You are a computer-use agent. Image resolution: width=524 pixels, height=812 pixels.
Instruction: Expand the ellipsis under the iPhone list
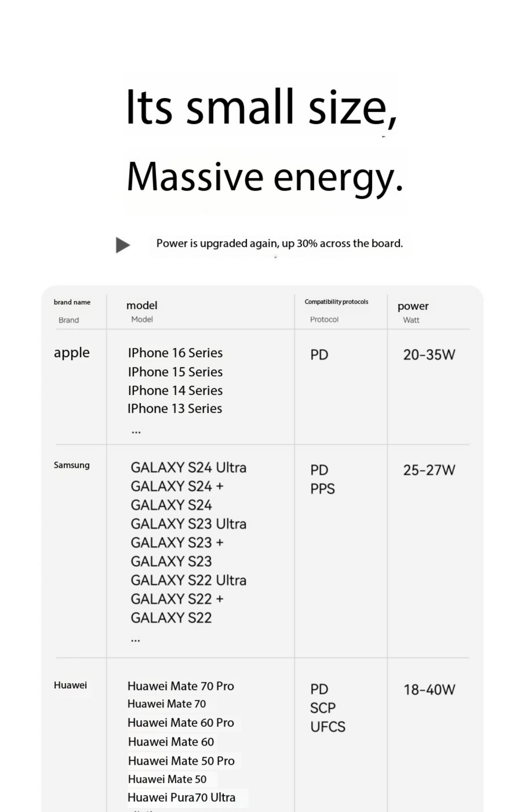136,432
